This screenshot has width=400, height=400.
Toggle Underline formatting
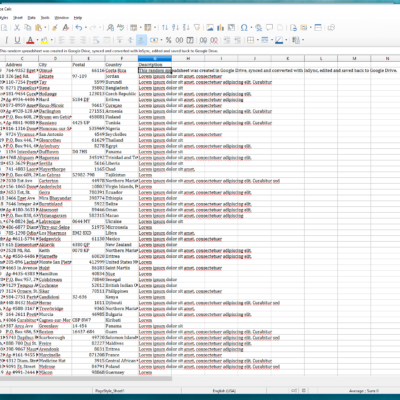(x=17, y=40)
